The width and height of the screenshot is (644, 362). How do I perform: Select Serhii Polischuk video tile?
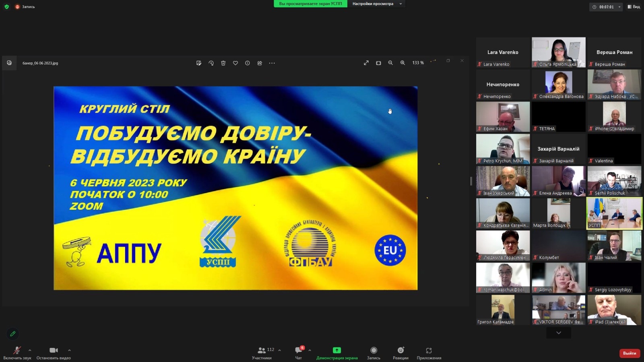click(614, 181)
